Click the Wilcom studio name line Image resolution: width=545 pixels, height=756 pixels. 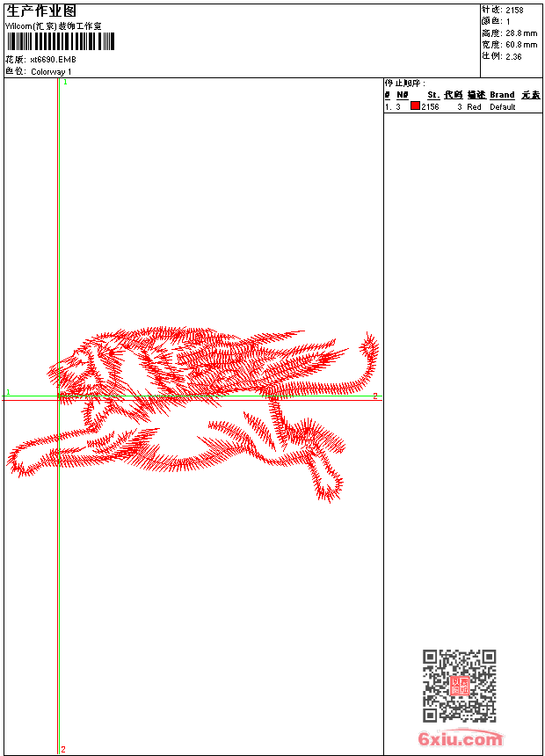pyautogui.click(x=54, y=26)
